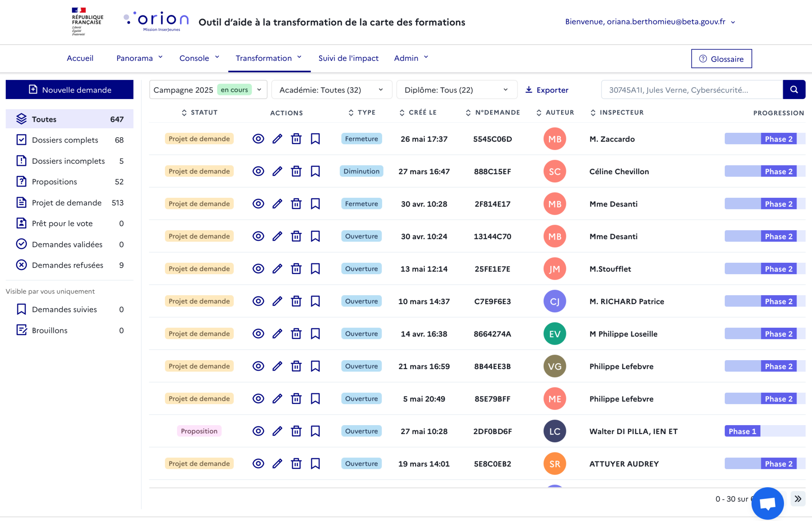Open the chat support bubble
The height and width of the screenshot is (521, 812).
click(x=767, y=503)
